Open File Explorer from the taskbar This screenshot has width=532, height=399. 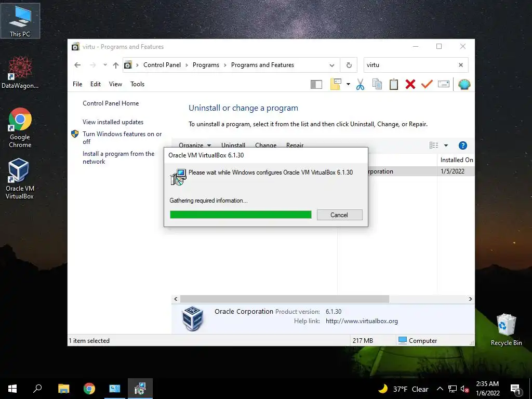point(63,389)
